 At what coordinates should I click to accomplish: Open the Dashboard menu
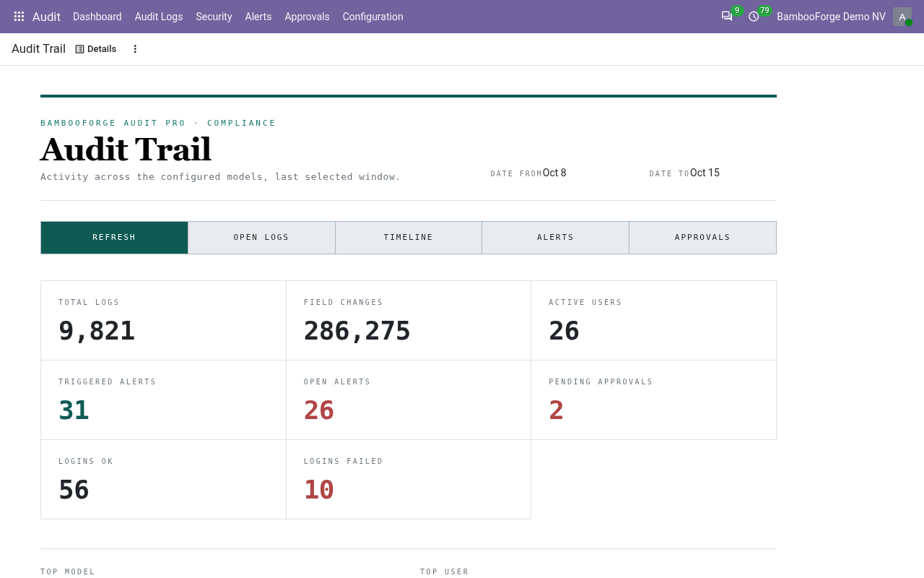97,17
